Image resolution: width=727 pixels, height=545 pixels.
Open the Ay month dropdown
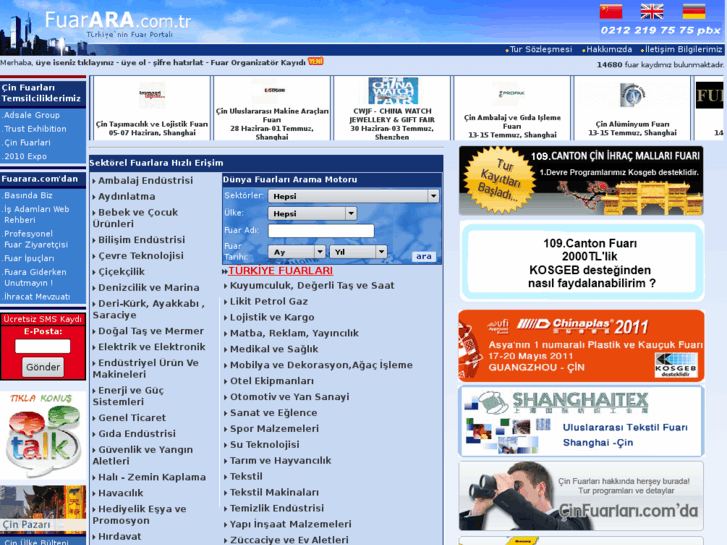[x=296, y=252]
